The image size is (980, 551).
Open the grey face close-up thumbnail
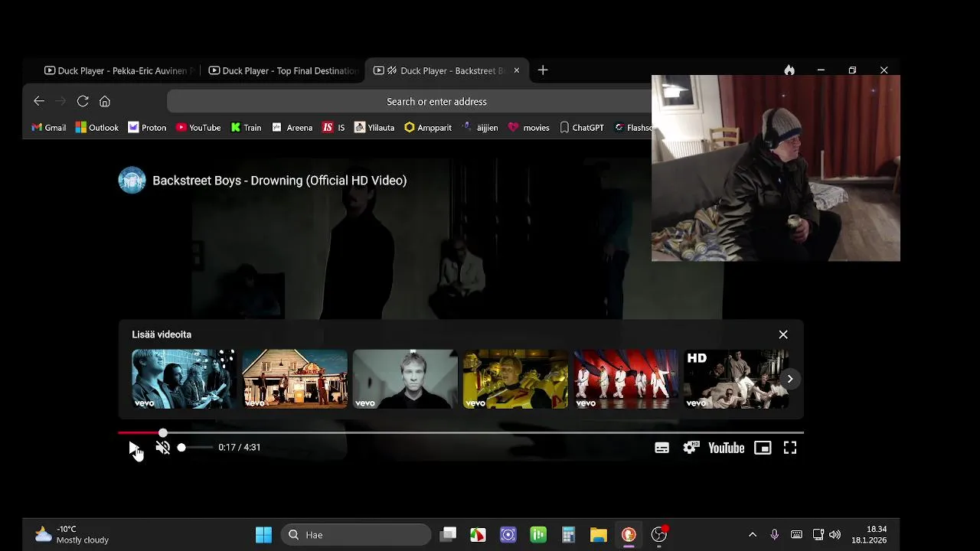click(405, 379)
